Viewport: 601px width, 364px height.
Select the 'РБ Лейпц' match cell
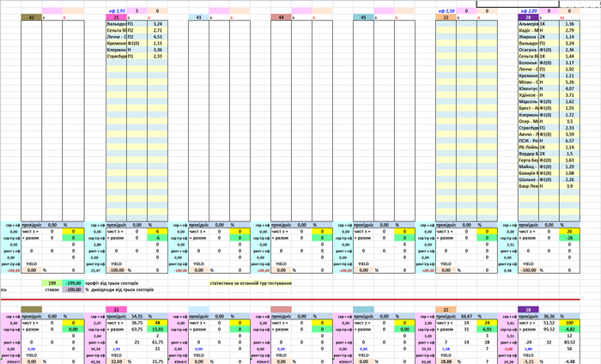[529, 147]
